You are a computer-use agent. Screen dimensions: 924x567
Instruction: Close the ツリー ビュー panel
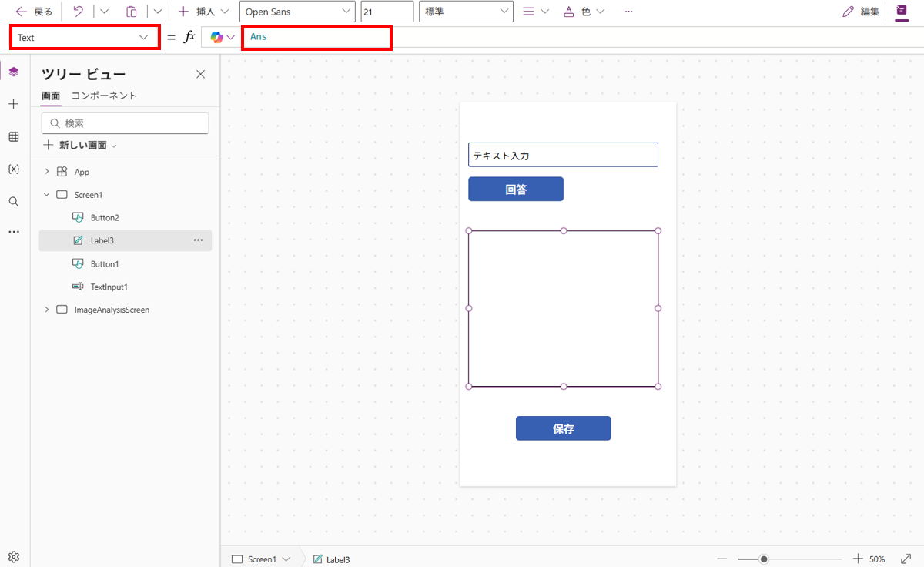point(201,74)
